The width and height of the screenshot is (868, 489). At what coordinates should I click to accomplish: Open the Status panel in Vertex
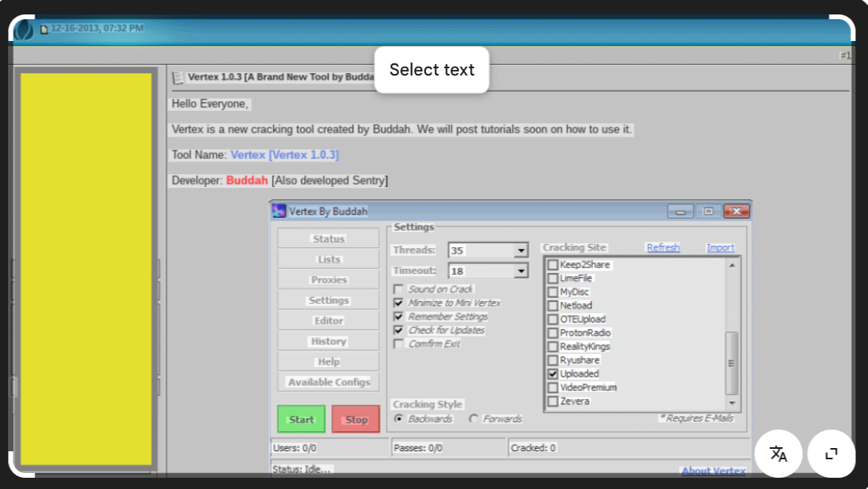328,238
